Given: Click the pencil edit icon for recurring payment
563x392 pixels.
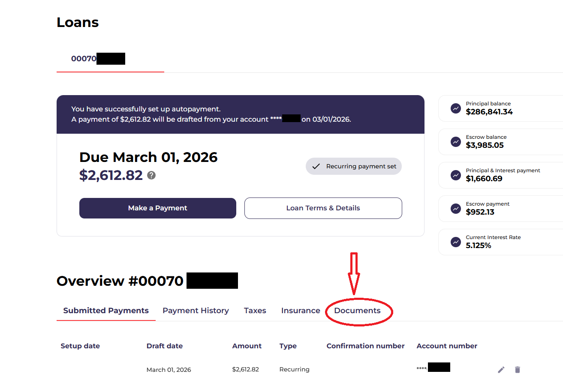Looking at the screenshot, I should coord(501,370).
